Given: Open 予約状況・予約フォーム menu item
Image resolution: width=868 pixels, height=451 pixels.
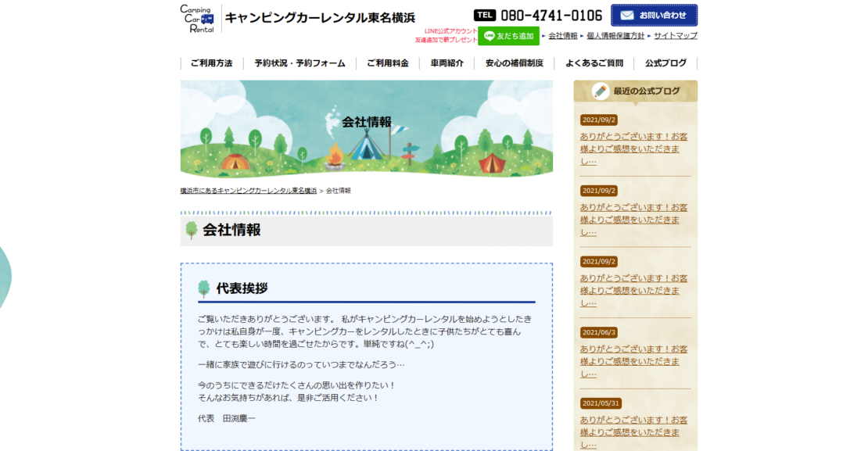Looking at the screenshot, I should point(299,63).
